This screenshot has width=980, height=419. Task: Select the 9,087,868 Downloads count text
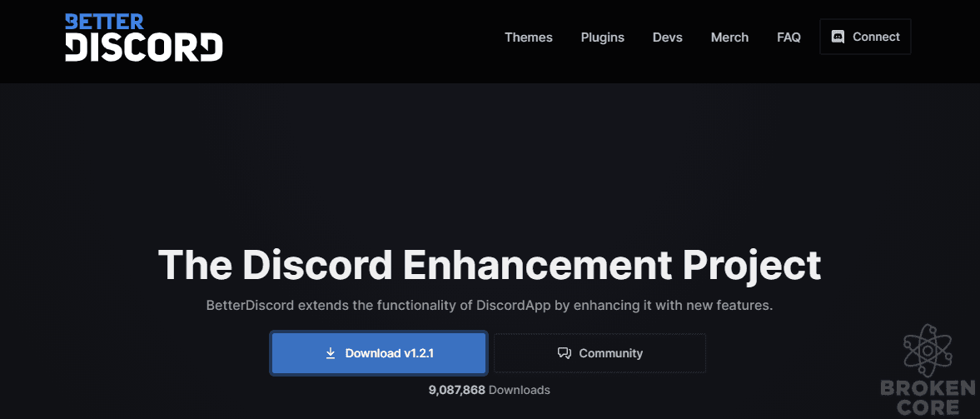pyautogui.click(x=490, y=390)
